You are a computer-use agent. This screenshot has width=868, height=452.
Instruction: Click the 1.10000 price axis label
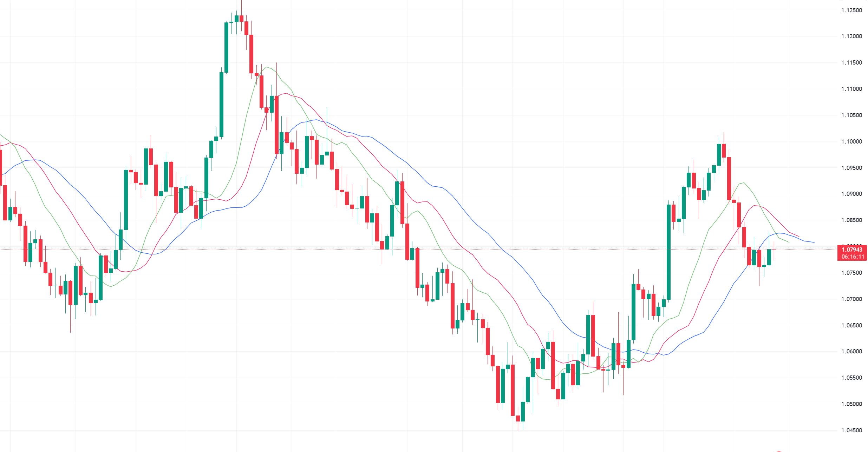point(851,141)
